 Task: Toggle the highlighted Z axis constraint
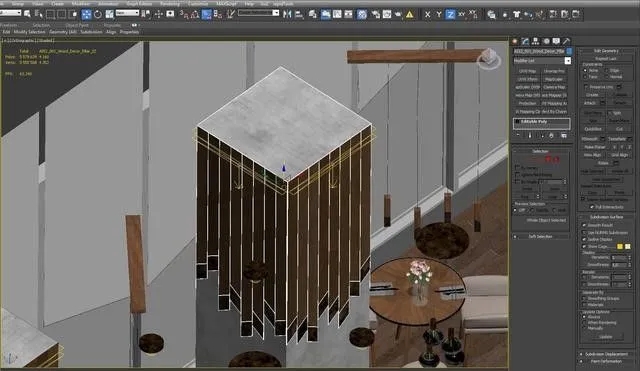point(450,15)
